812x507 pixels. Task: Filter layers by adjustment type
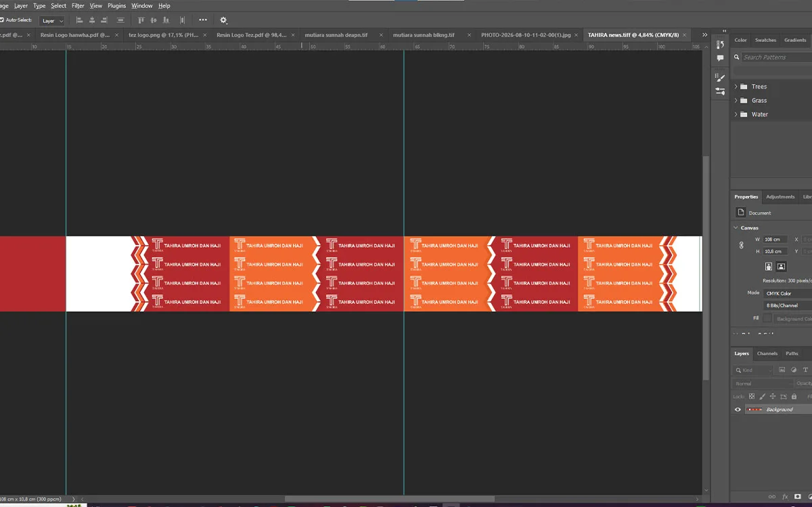(x=794, y=370)
